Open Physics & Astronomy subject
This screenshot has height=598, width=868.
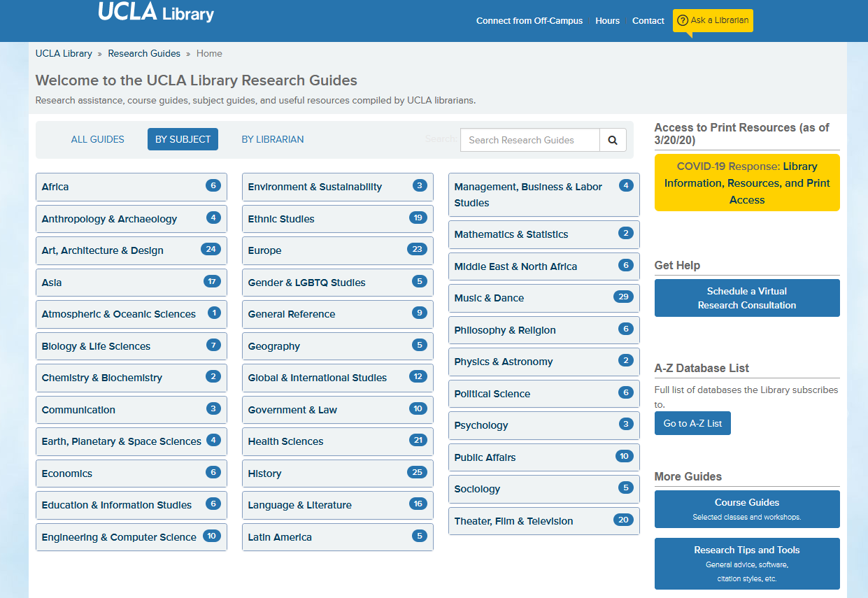click(544, 362)
